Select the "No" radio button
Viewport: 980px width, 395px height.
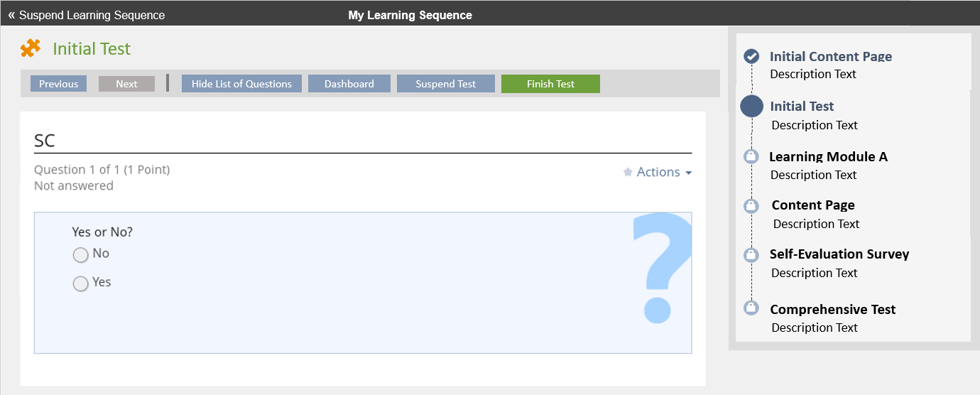(x=81, y=254)
